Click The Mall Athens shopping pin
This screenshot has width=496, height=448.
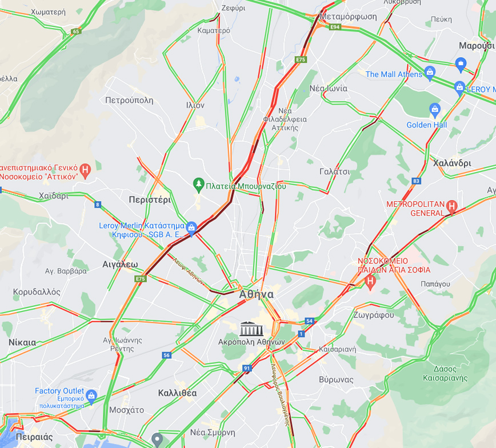(x=430, y=73)
